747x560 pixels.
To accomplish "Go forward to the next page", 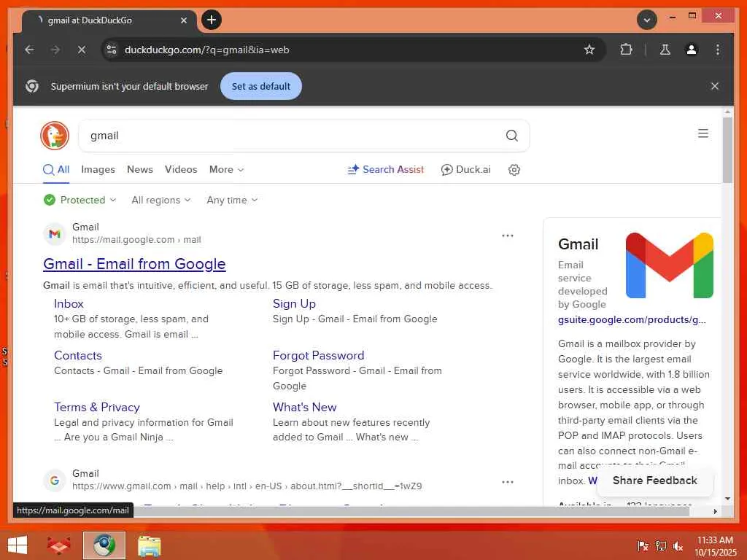I will click(x=55, y=50).
